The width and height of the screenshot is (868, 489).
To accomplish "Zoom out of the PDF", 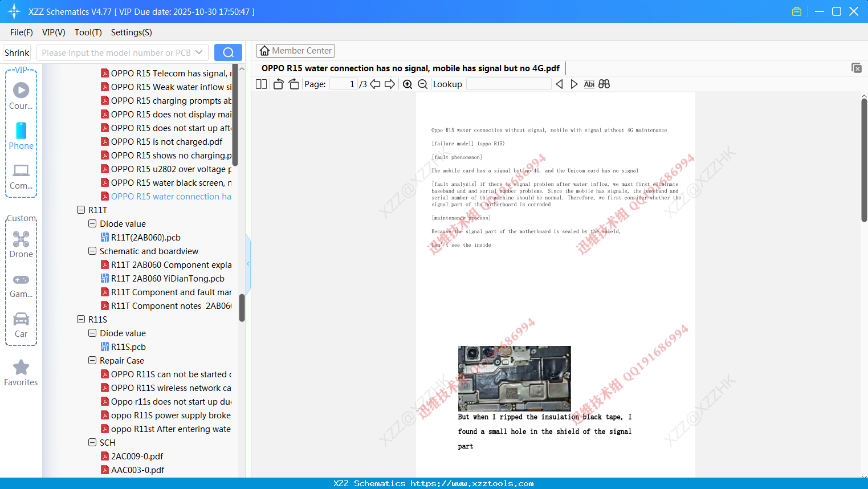I will (x=422, y=84).
